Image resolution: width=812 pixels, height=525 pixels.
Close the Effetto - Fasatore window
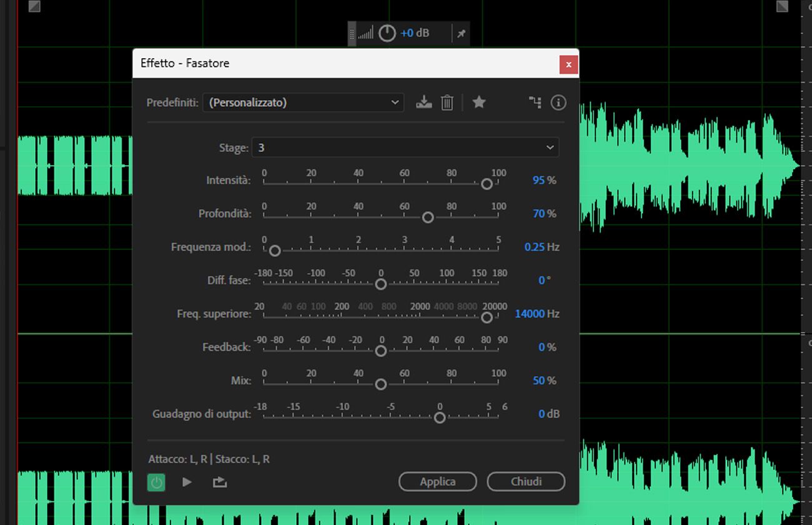click(x=568, y=64)
